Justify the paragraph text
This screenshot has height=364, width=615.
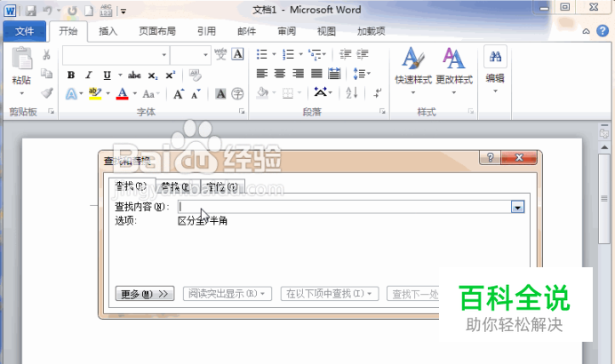pyautogui.click(x=316, y=74)
